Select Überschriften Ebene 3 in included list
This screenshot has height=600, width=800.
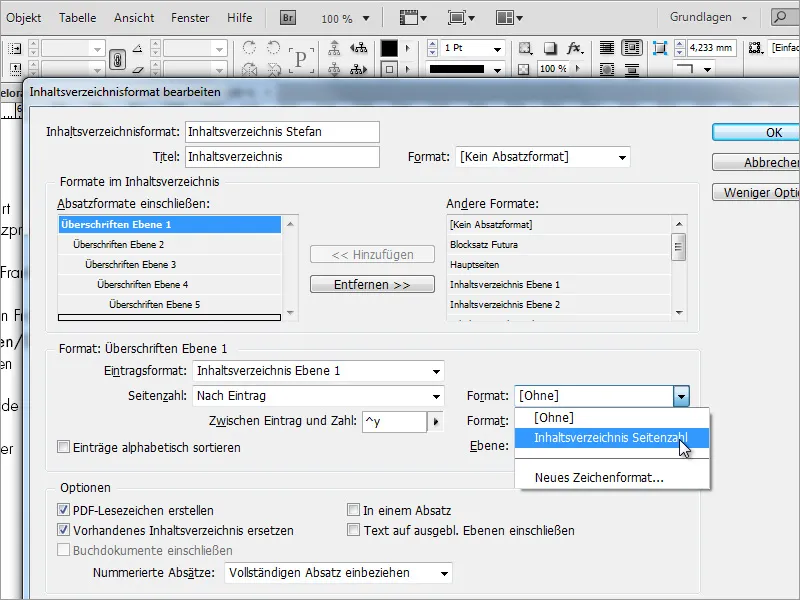[x=170, y=264]
